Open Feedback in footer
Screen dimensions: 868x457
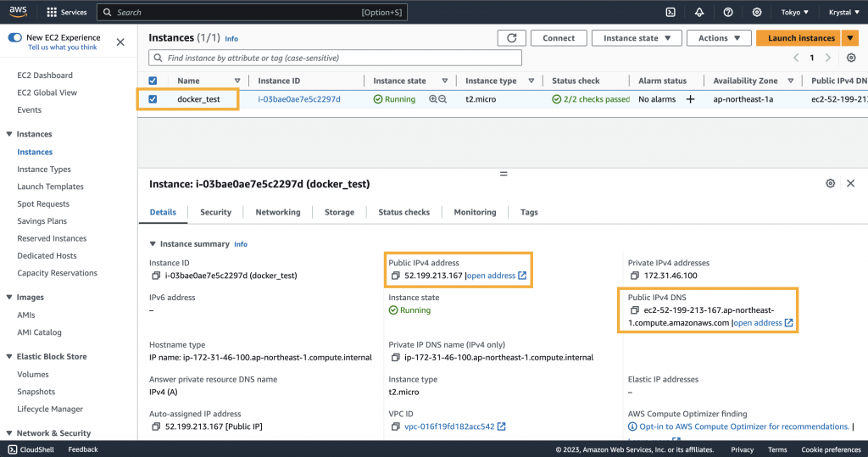tap(83, 449)
